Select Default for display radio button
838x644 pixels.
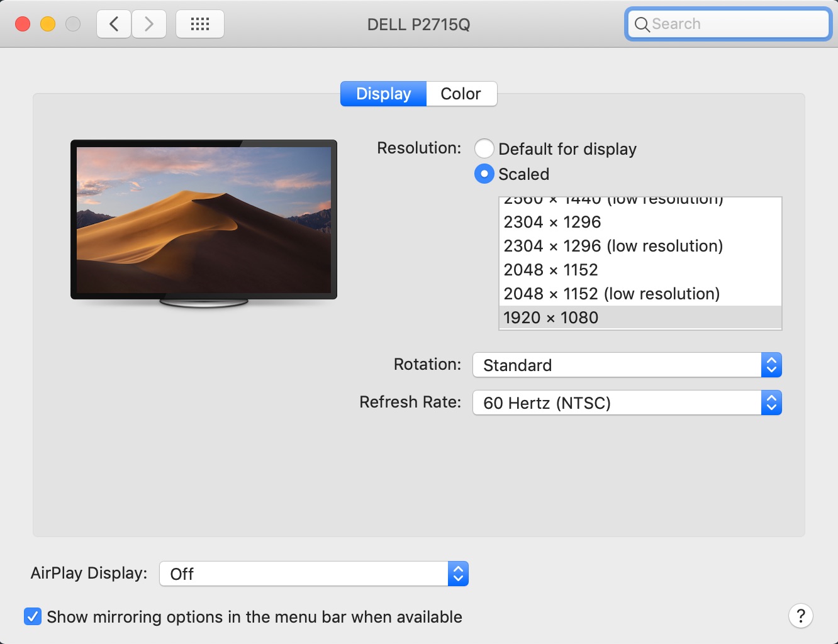(484, 149)
